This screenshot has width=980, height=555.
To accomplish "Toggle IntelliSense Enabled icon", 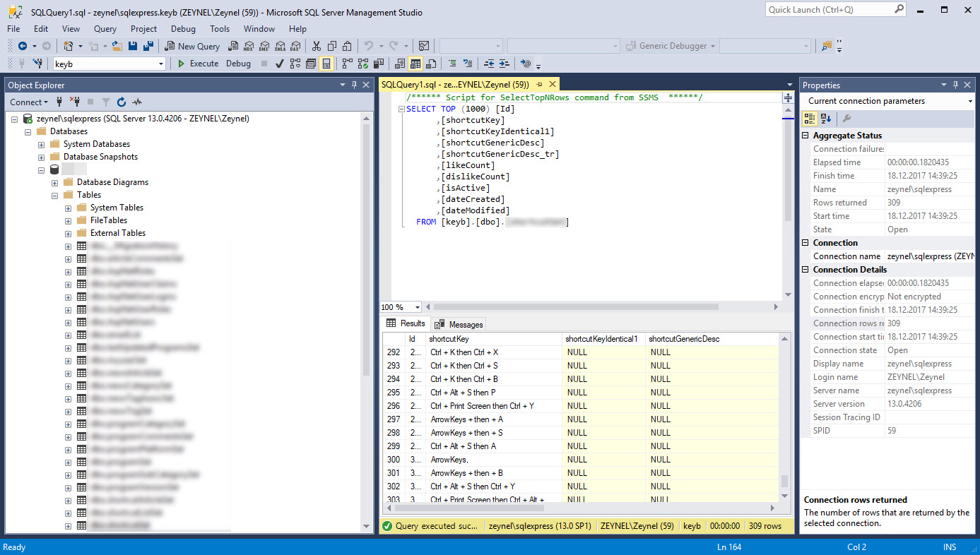I will 326,64.
